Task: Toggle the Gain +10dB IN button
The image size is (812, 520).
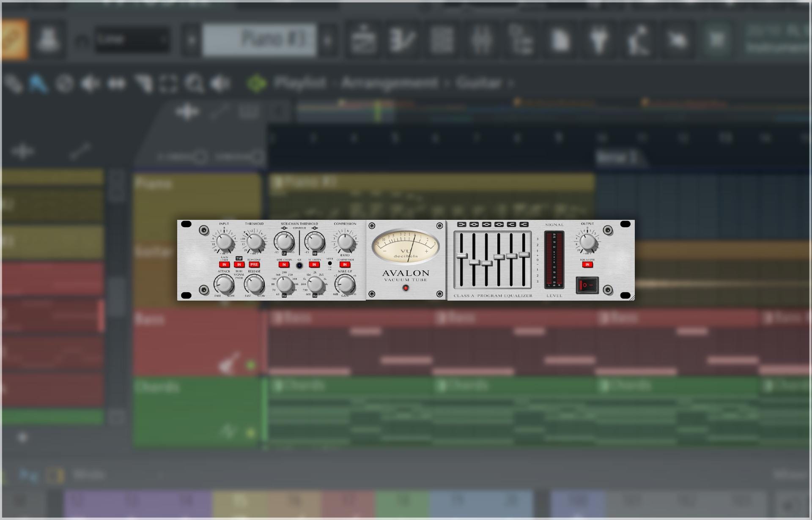Action: (x=224, y=265)
